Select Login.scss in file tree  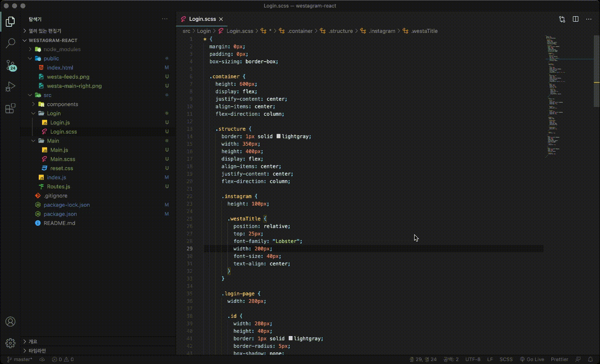(x=98, y=132)
